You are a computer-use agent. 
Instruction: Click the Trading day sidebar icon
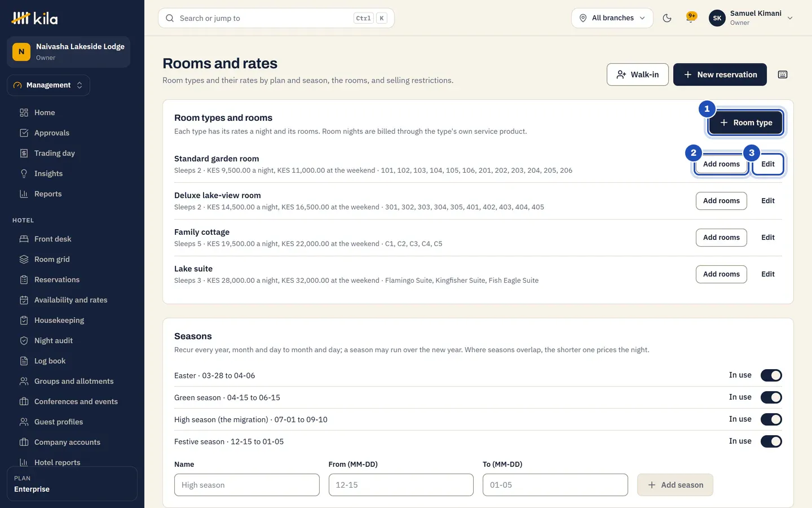(24, 153)
